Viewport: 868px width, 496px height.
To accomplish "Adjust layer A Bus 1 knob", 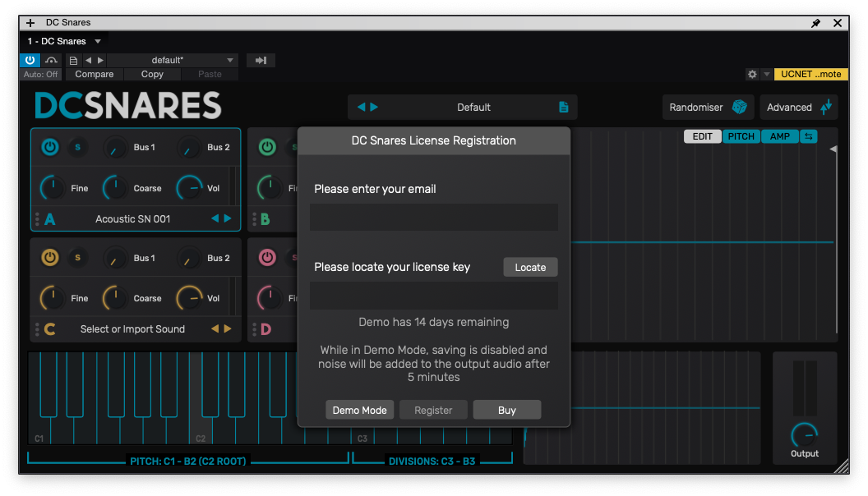I will pyautogui.click(x=114, y=148).
